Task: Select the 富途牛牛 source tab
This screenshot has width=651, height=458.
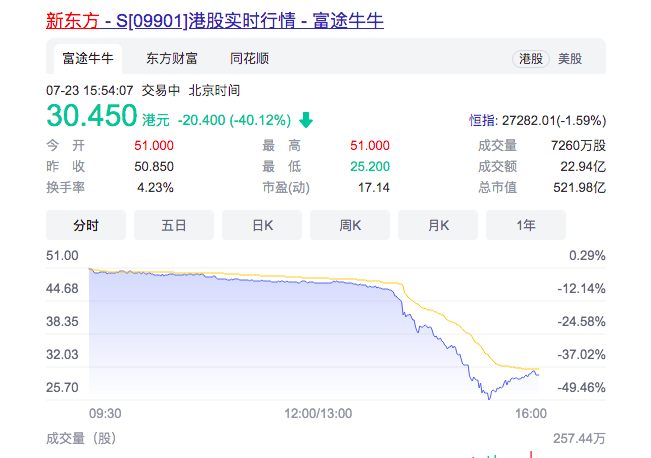Action: tap(88, 59)
